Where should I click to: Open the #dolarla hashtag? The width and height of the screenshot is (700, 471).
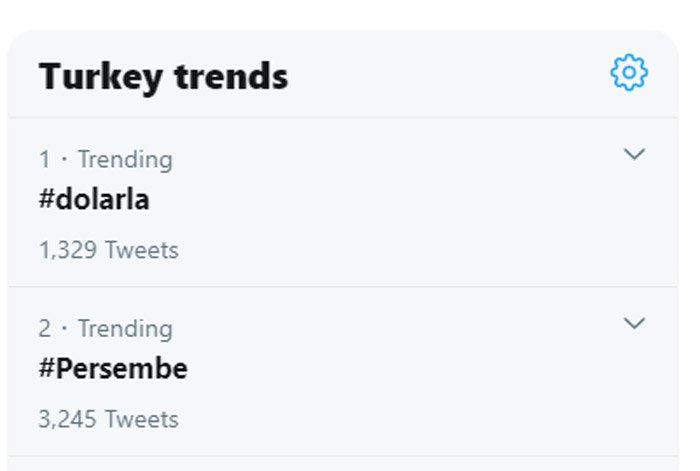pos(94,199)
